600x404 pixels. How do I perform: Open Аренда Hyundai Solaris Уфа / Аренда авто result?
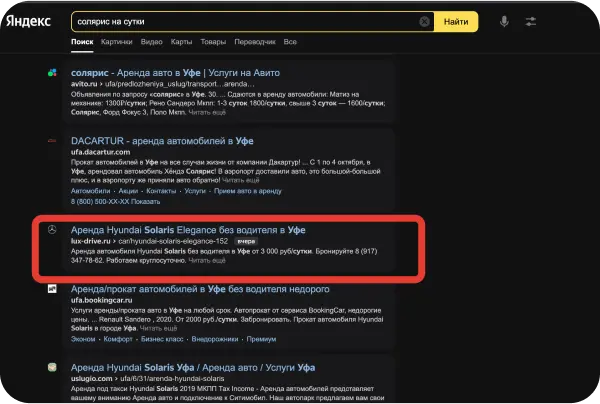coord(193,367)
